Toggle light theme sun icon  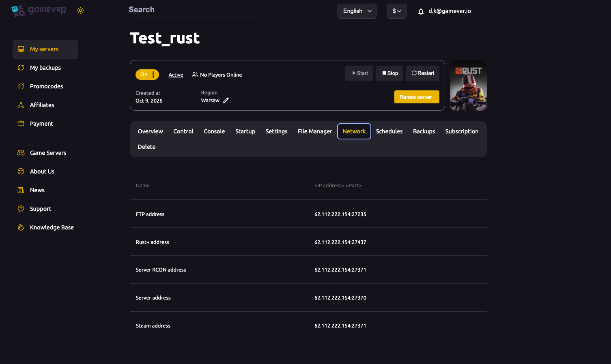(81, 11)
